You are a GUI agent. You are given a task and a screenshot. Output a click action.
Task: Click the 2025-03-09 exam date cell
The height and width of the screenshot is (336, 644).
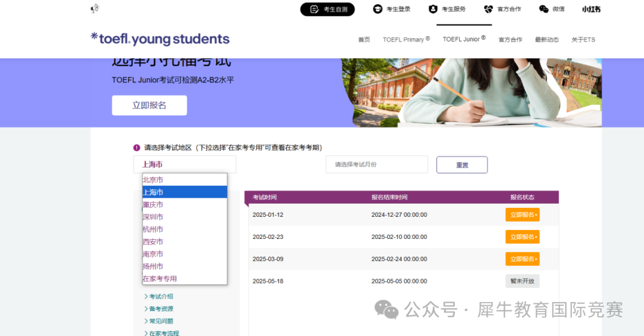pos(268,259)
